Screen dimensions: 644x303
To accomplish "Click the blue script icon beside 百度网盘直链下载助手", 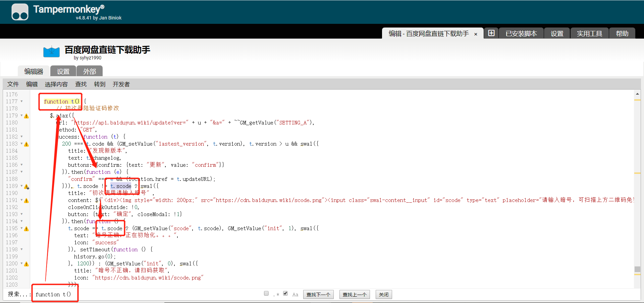I will click(x=51, y=52).
